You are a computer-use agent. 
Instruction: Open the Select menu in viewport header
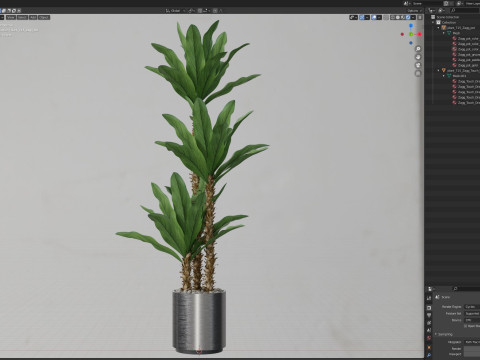coord(22,17)
